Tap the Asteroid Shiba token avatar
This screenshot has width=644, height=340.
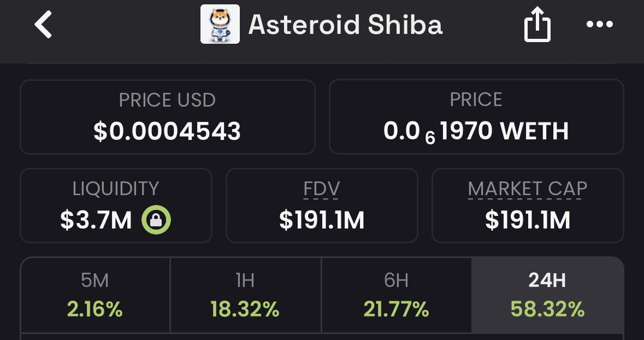tap(220, 25)
